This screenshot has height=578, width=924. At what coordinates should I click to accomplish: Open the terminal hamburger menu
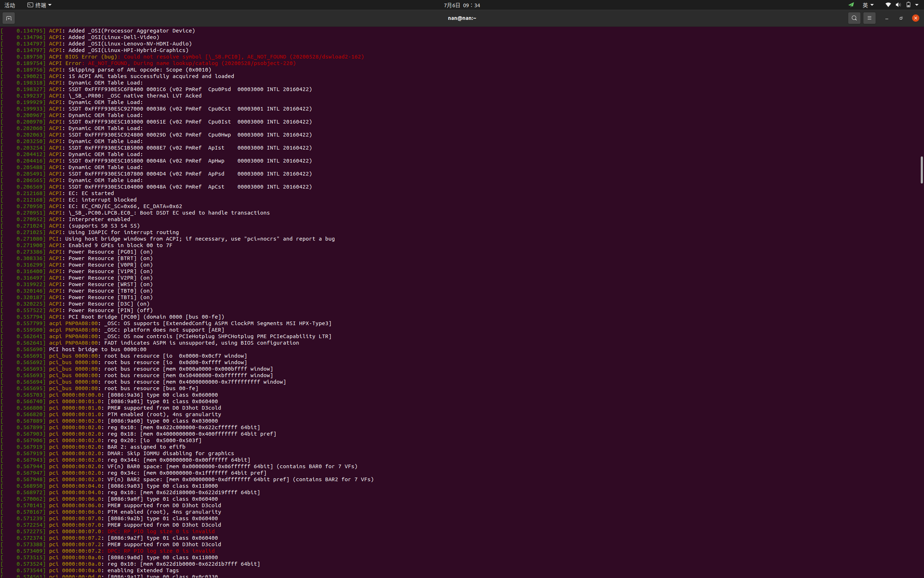869,18
